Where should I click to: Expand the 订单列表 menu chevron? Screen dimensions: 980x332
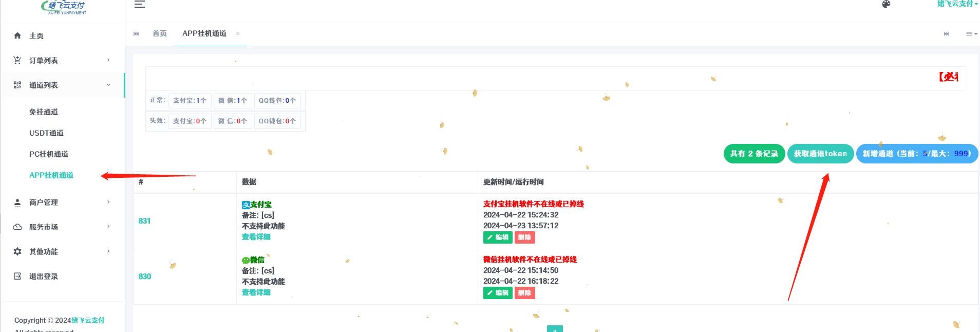pyautogui.click(x=108, y=60)
